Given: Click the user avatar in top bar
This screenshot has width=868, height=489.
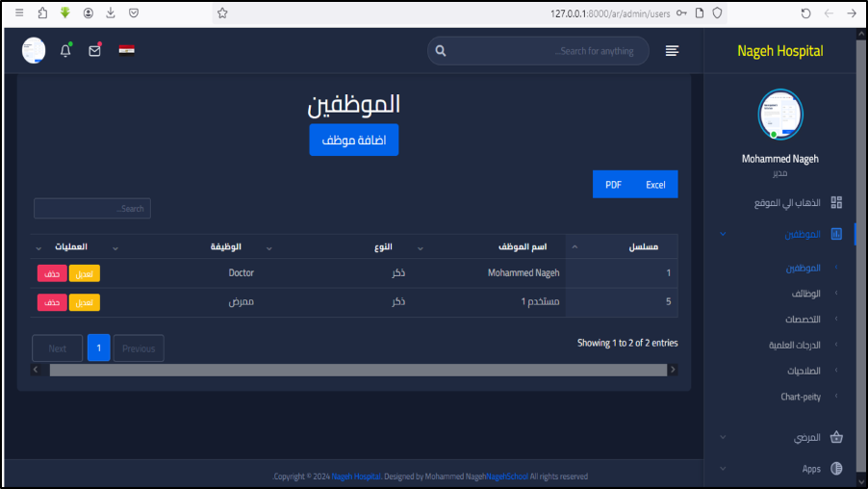Looking at the screenshot, I should (34, 50).
